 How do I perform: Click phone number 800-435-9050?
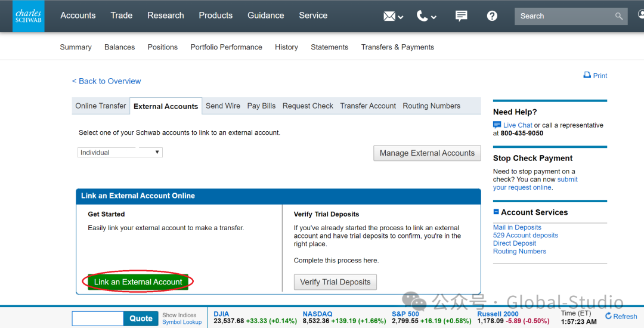[522, 134]
